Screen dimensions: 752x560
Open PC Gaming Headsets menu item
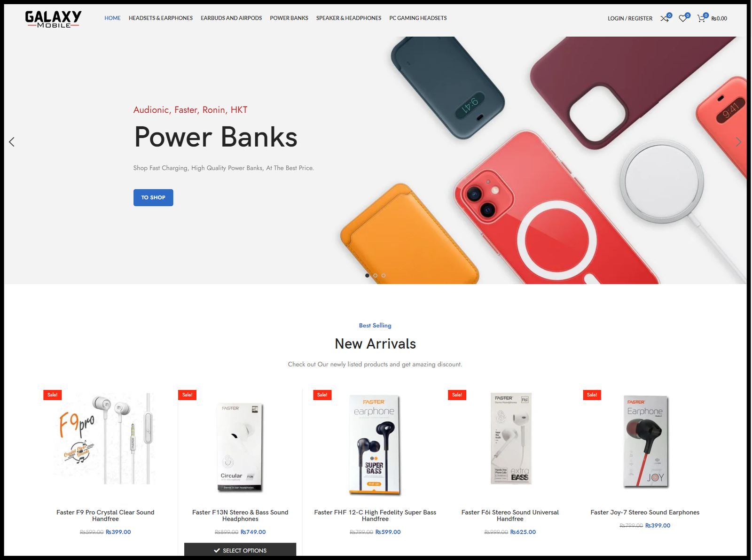[418, 18]
